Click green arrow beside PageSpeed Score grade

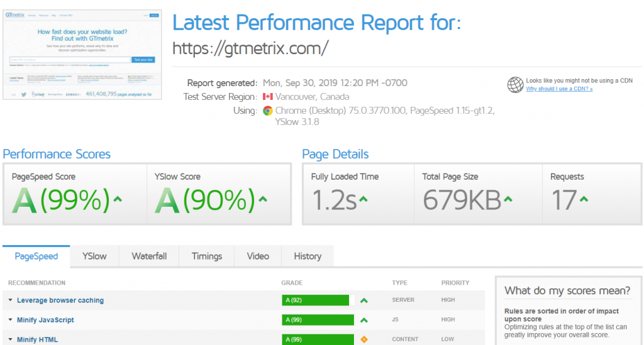(118, 200)
